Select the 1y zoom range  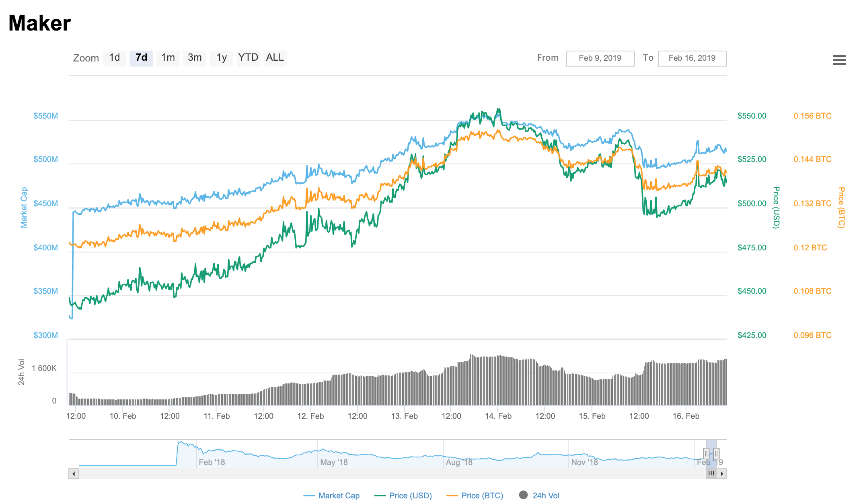222,58
